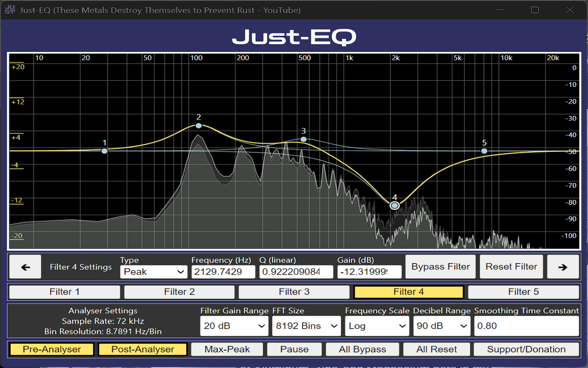
Task: Click the Reset Filter button
Action: (511, 267)
